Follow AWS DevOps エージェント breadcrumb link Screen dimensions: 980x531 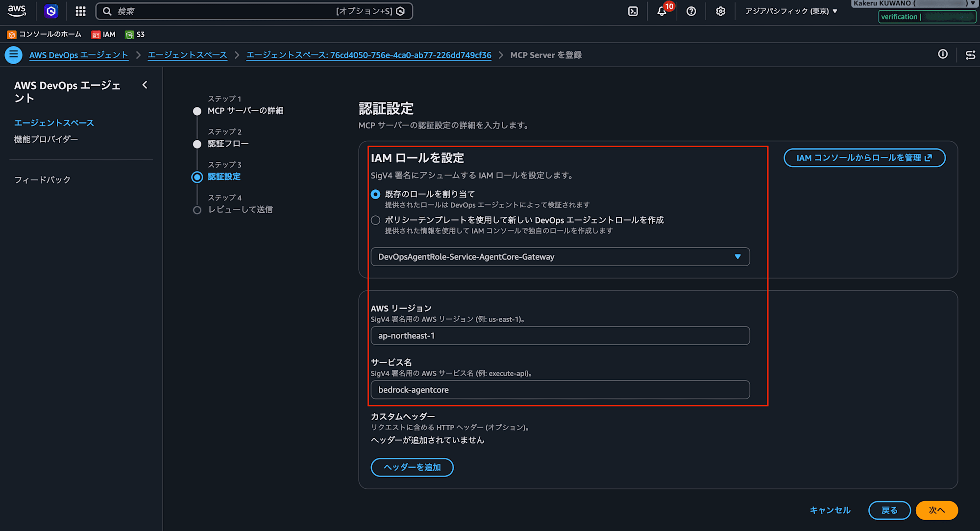point(79,55)
